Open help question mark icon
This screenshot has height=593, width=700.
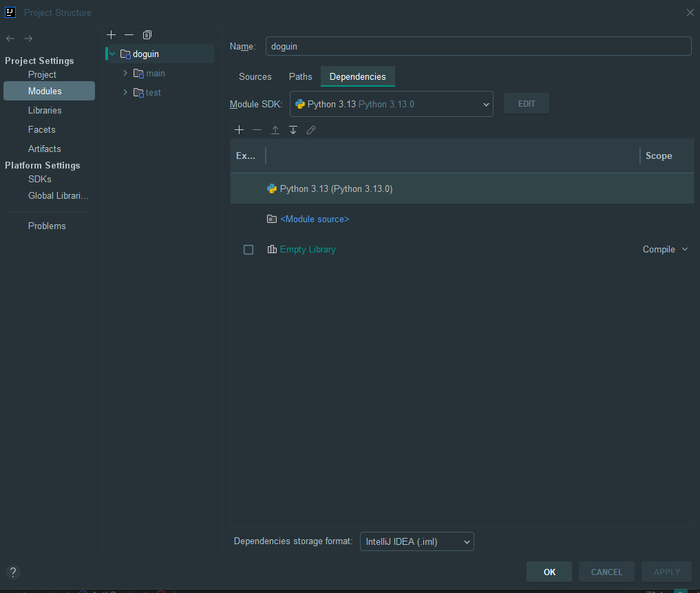[13, 572]
